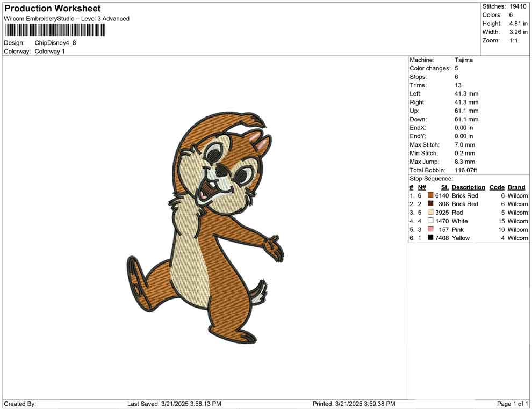
Task: Click the 'Brand' column header
Action: (516, 187)
